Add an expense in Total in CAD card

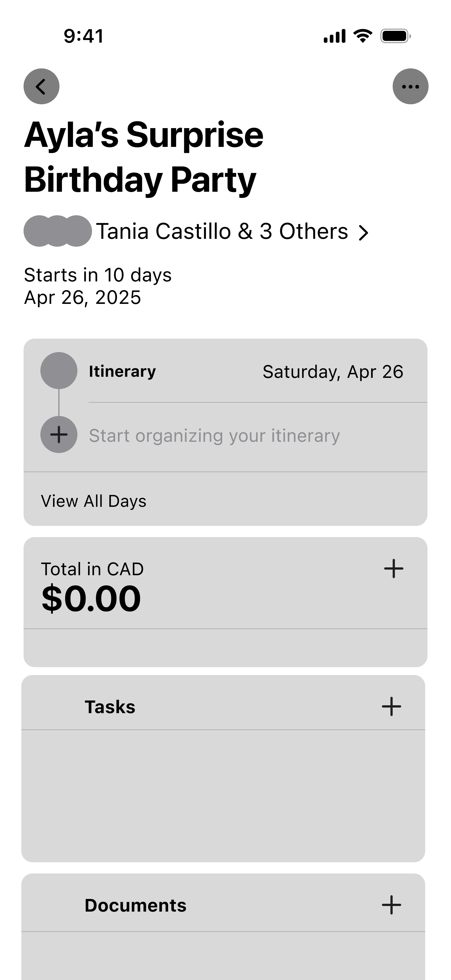(x=394, y=569)
